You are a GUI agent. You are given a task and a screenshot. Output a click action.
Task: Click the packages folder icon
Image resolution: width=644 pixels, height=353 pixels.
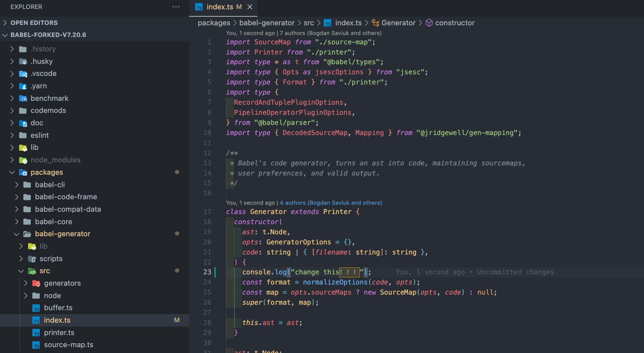[x=23, y=172]
